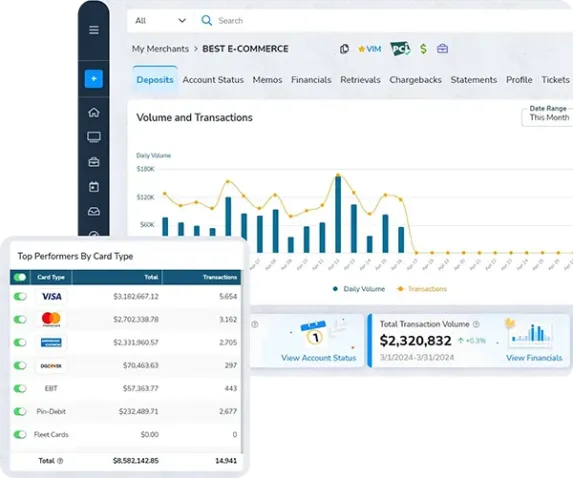Viewport: 573px width, 478px height.
Task: Toggle off the VISA card type row
Action: (x=20, y=296)
